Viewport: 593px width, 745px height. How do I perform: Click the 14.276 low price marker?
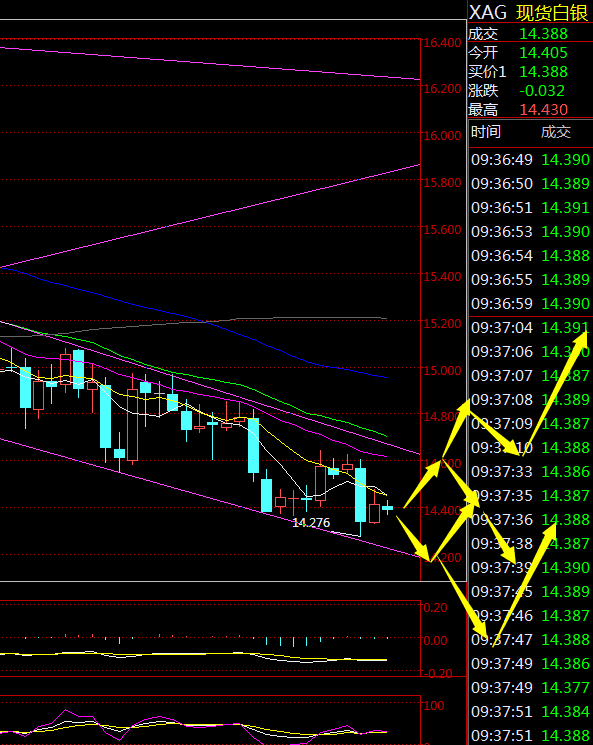[x=311, y=523]
